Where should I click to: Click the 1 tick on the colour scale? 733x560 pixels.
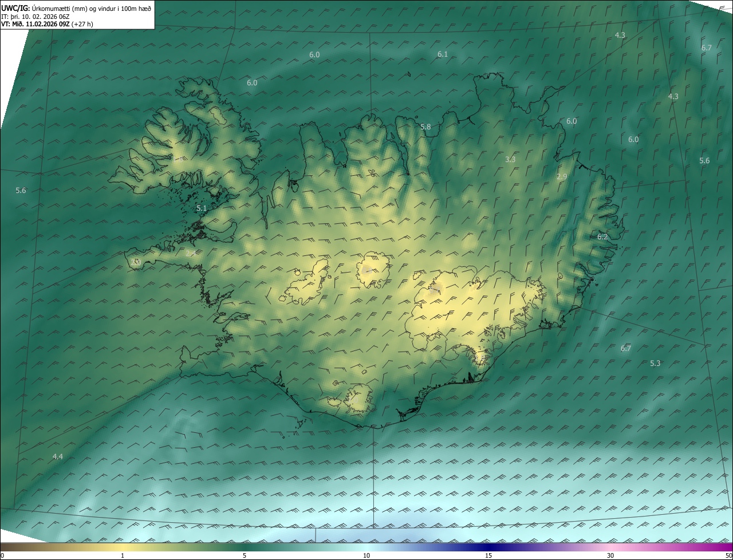(x=123, y=556)
